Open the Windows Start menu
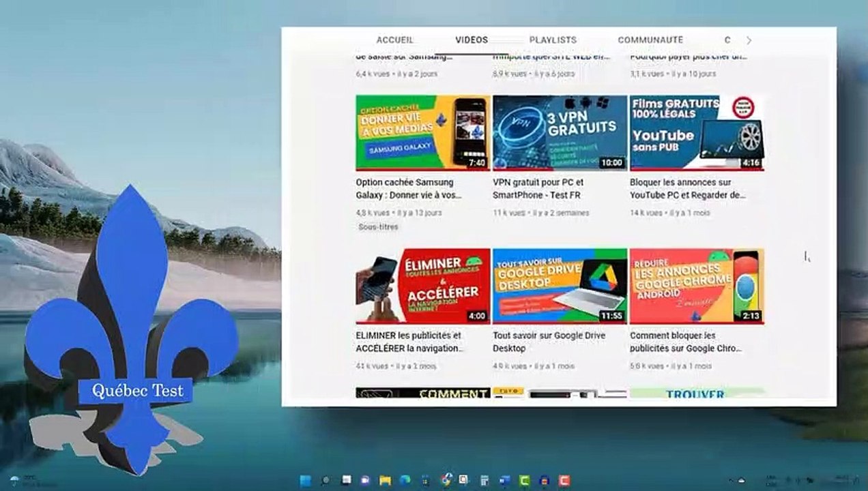Image resolution: width=868 pixels, height=491 pixels. 305,480
